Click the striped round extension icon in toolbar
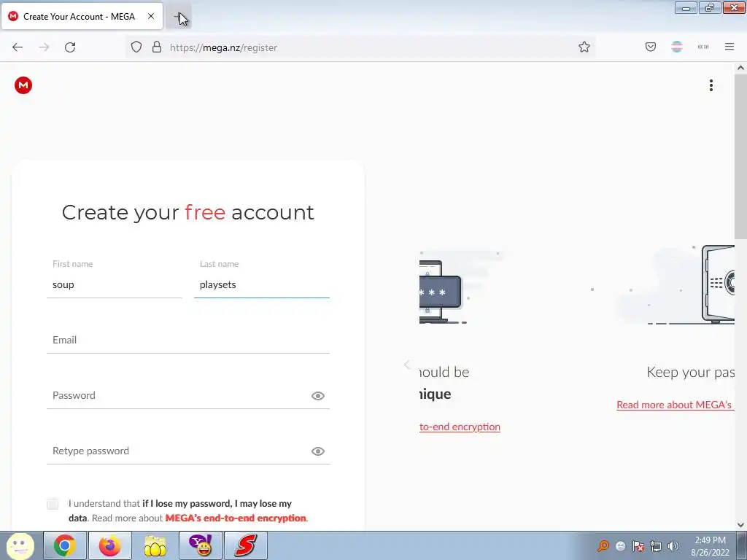747x560 pixels. point(676,47)
